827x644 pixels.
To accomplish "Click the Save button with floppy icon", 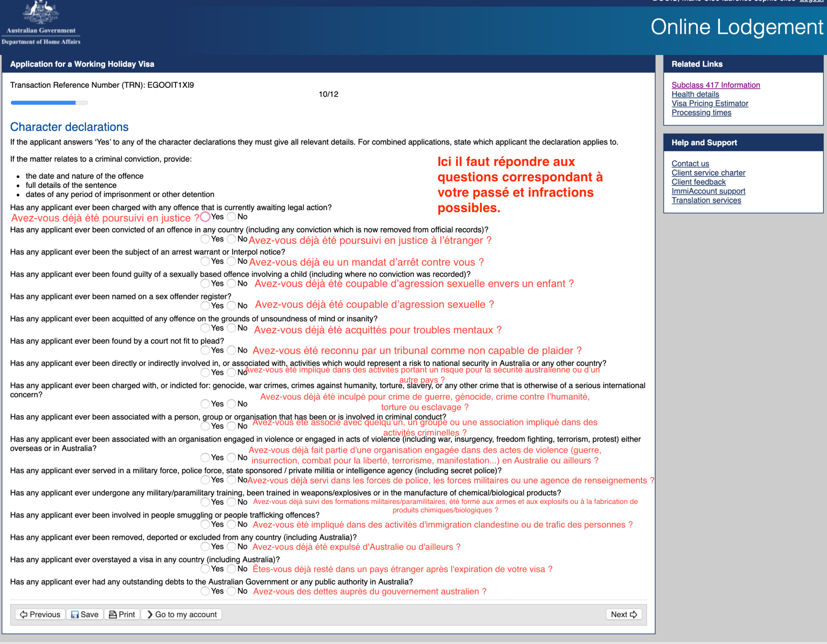I will tap(85, 614).
